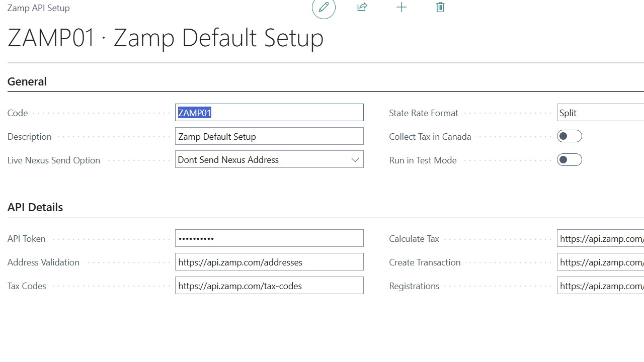Click the Zamp API Setup caption
644x362 pixels.
(x=39, y=8)
